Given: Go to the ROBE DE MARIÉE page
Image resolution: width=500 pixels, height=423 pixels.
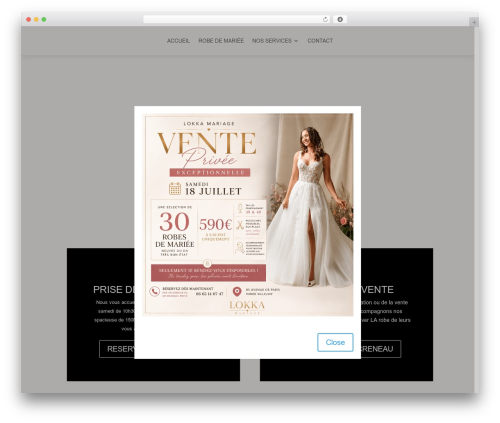Looking at the screenshot, I should click(221, 41).
